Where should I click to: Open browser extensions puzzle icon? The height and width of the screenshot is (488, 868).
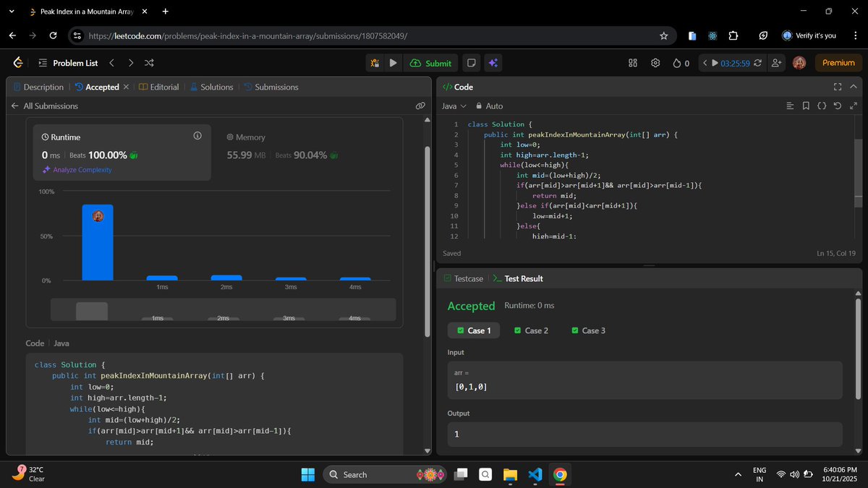pos(733,35)
